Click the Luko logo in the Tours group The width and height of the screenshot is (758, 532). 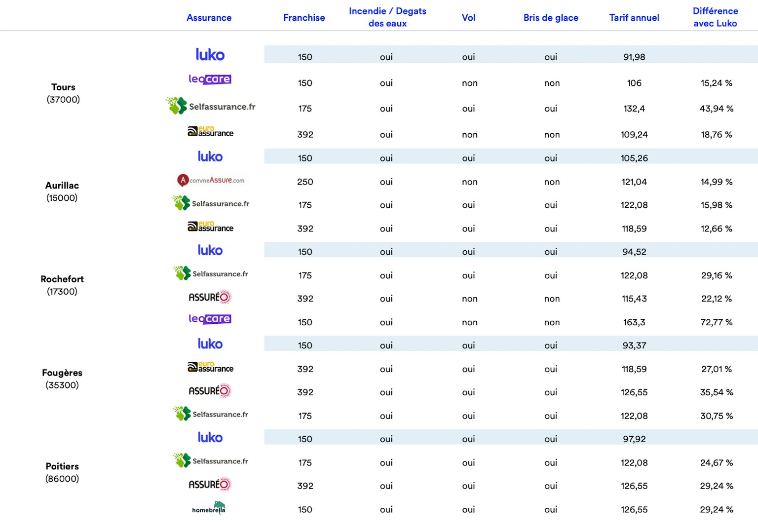tap(210, 55)
